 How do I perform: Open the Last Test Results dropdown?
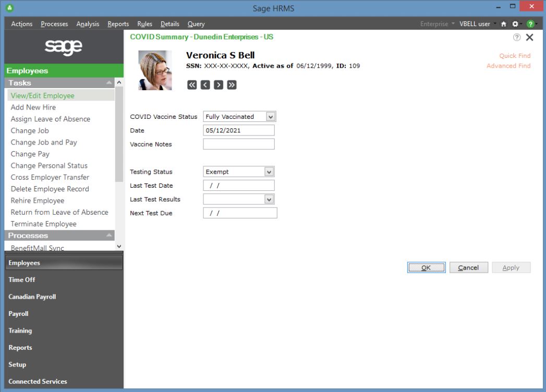tap(269, 199)
